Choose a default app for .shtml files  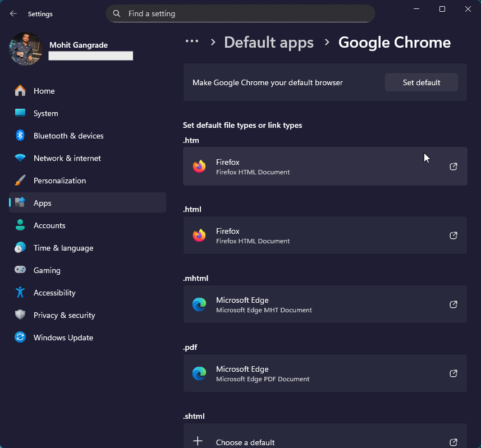[324, 440]
